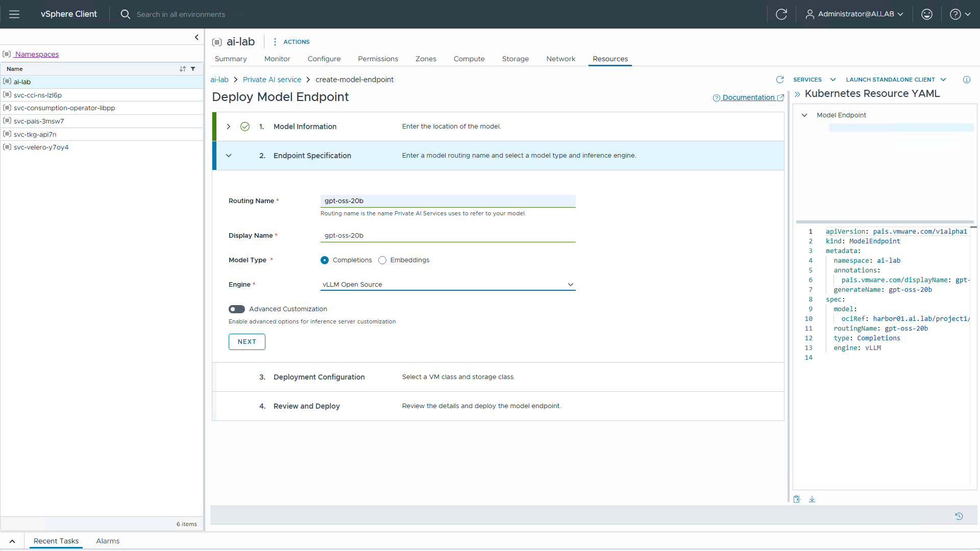Viewport: 980px width, 551px height.
Task: Click the search magnifier icon
Action: tap(125, 14)
